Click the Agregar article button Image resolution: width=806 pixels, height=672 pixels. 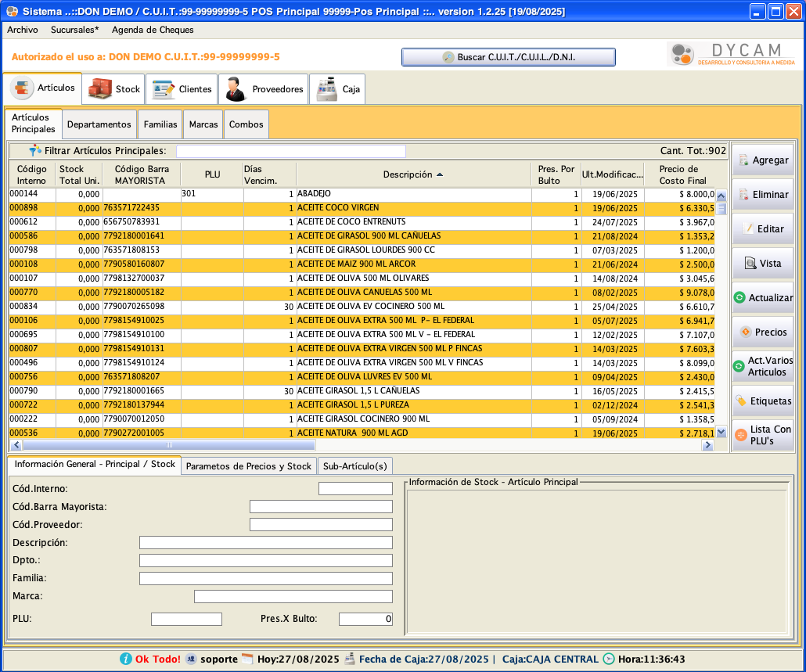[x=763, y=160]
